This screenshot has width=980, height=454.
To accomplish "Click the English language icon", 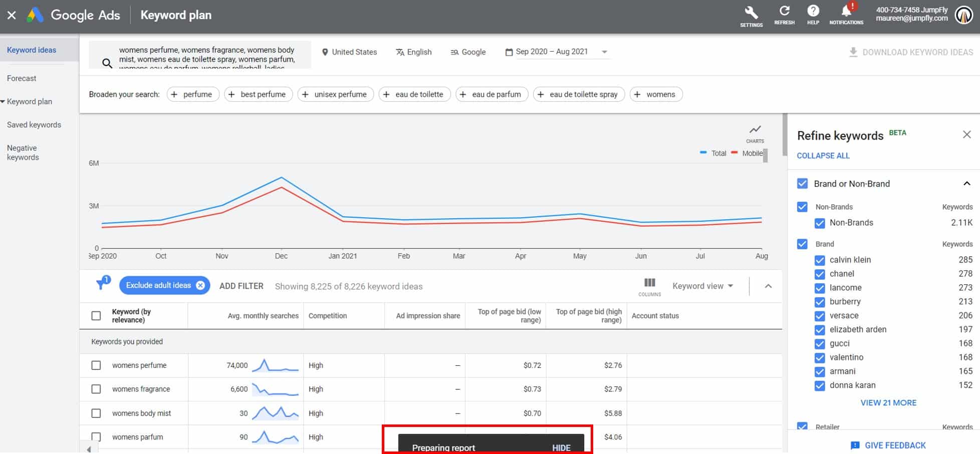I will (x=400, y=52).
